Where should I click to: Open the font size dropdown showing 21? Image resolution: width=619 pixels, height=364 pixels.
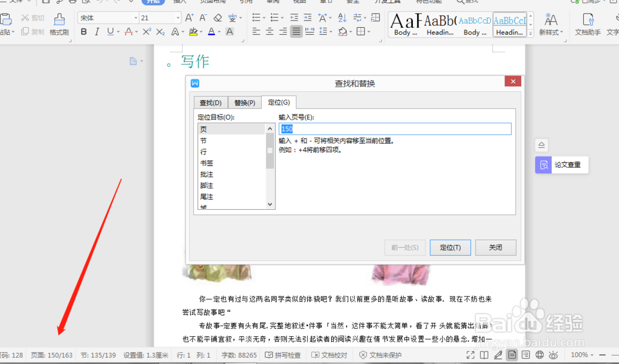178,18
